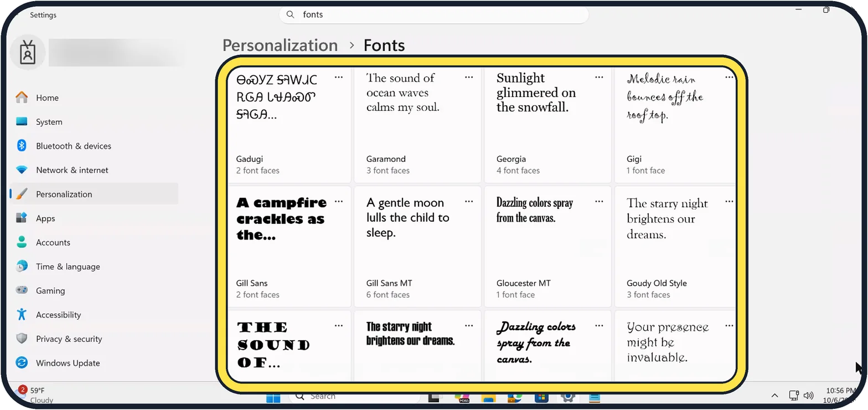Select Personalization in the sidebar
This screenshot has height=410, width=868.
point(94,194)
